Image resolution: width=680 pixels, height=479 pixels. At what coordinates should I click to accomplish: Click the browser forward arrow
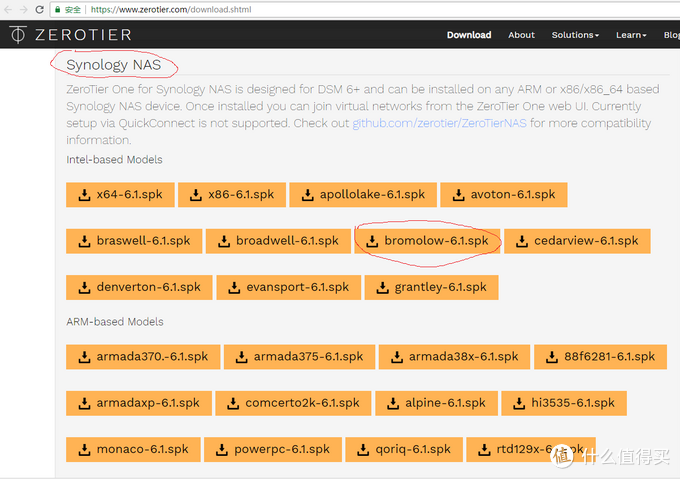[x=25, y=9]
